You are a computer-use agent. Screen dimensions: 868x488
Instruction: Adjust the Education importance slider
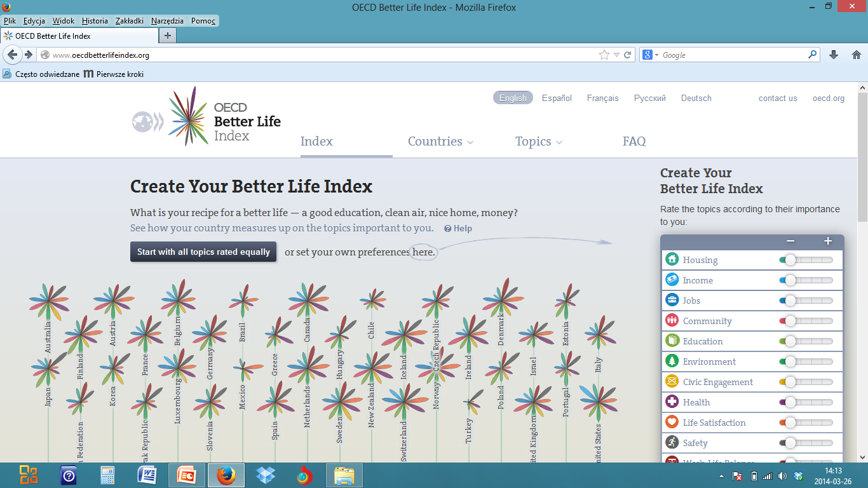pyautogui.click(x=806, y=341)
